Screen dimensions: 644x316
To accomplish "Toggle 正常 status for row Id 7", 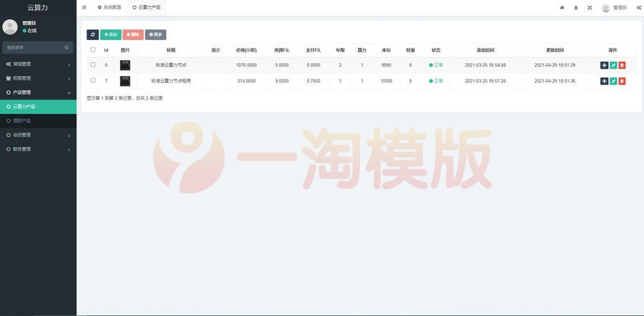I will point(436,81).
